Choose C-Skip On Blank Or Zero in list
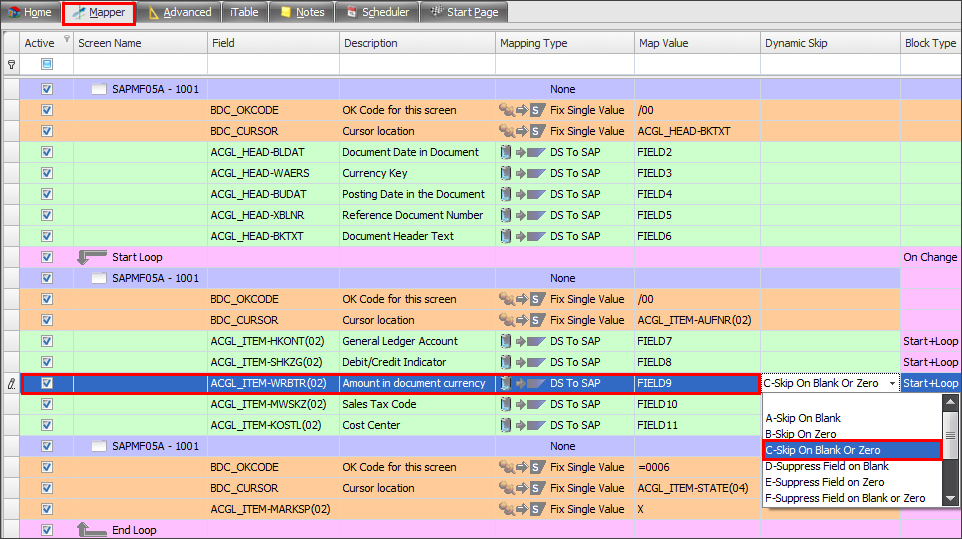 [852, 450]
